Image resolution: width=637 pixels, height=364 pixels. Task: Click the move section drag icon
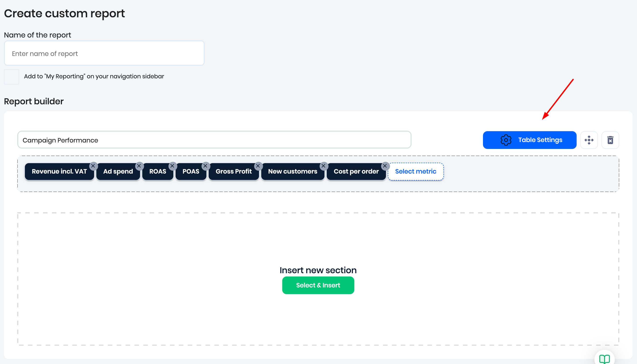tap(589, 140)
